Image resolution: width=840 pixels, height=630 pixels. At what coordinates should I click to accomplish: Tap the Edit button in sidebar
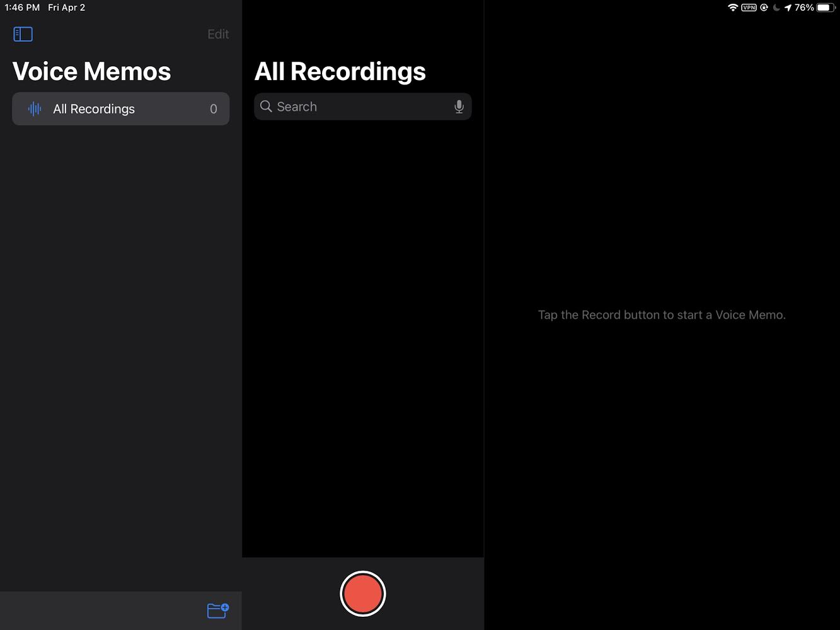(218, 34)
